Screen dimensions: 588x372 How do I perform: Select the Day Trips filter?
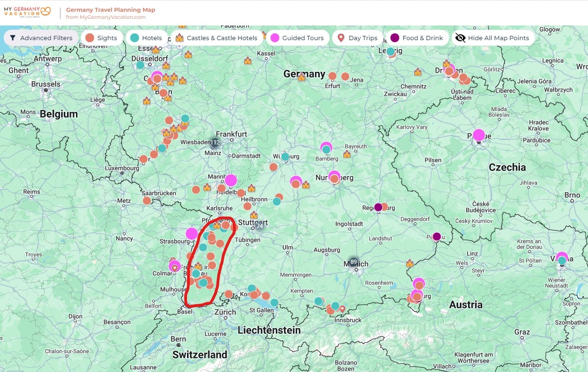click(x=357, y=38)
